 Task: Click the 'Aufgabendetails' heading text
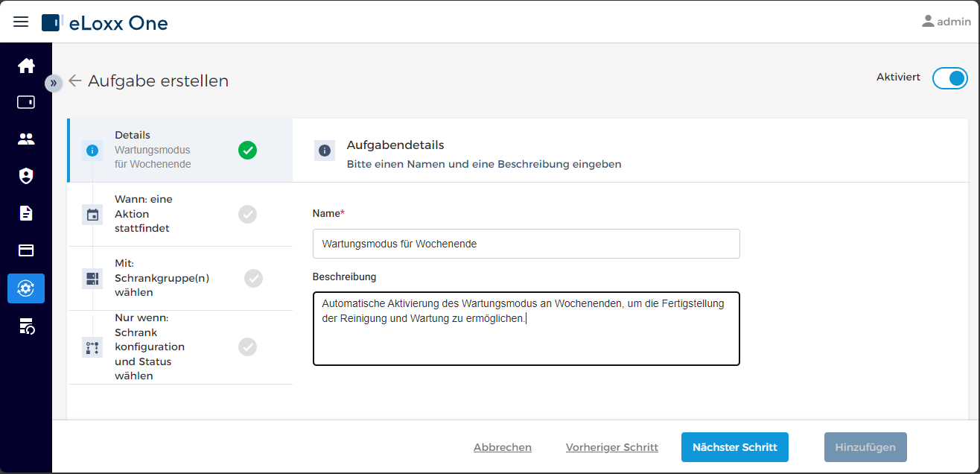[395, 145]
